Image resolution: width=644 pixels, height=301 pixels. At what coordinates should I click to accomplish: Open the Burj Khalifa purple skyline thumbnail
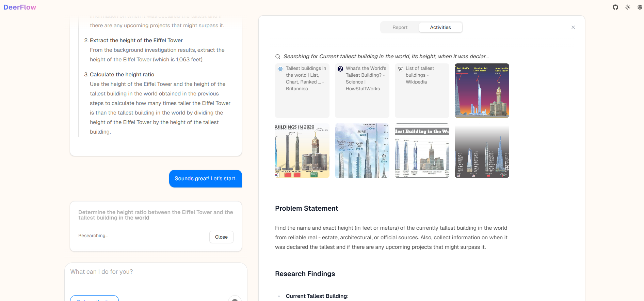click(482, 91)
